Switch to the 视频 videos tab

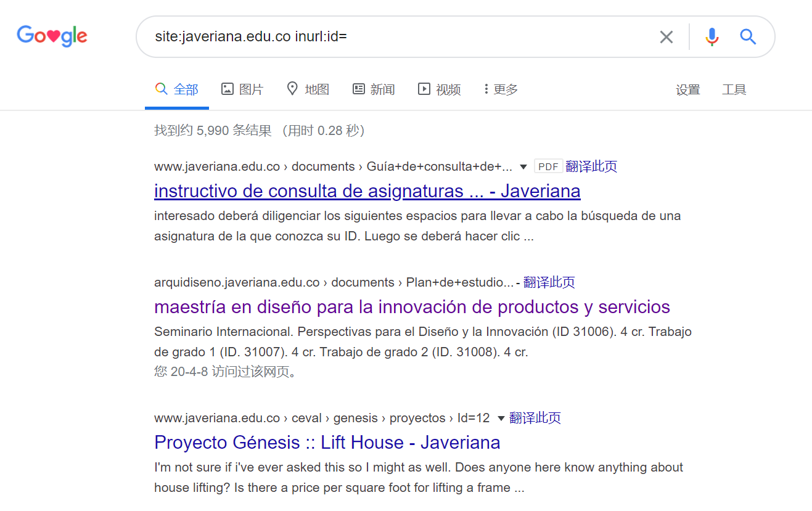pyautogui.click(x=440, y=89)
